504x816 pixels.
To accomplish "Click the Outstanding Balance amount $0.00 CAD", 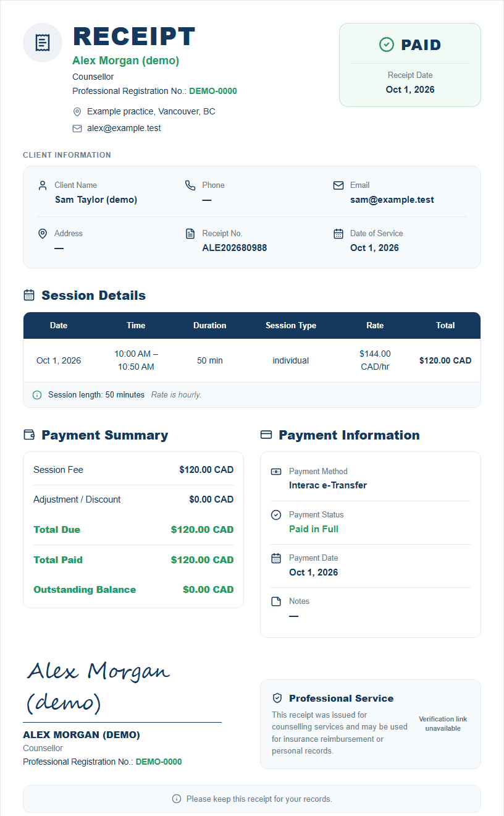I will 208,590.
